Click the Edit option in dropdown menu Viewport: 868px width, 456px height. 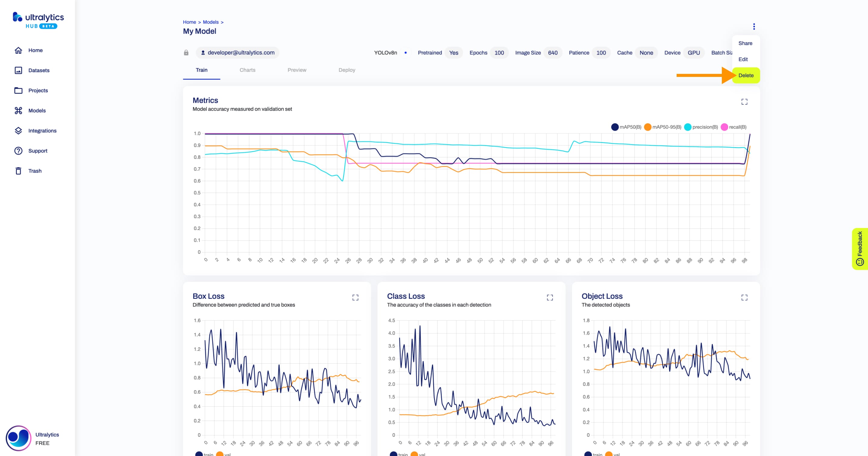(744, 59)
